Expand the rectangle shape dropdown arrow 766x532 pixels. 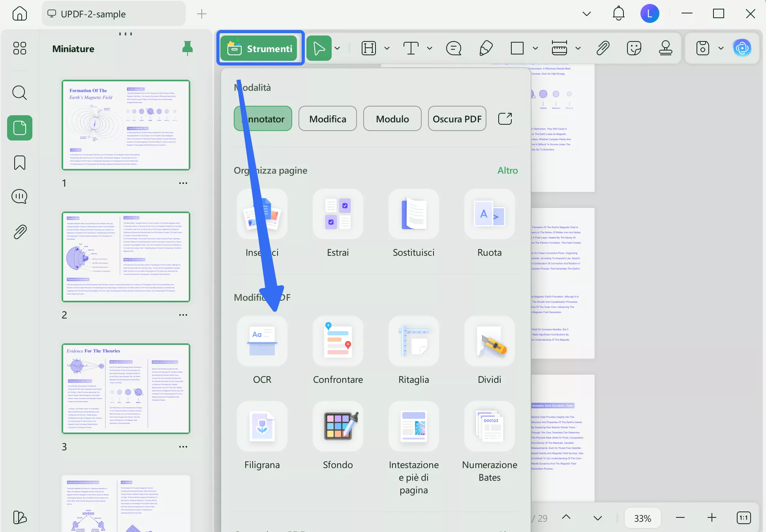tap(535, 48)
